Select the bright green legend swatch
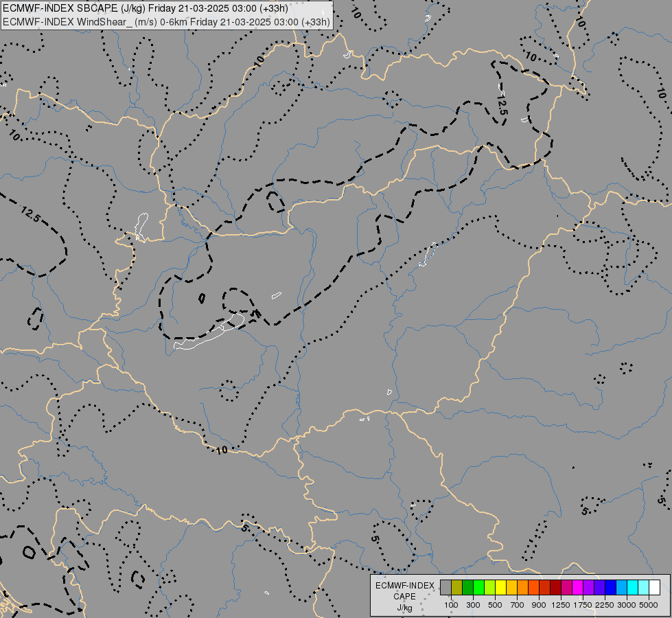 click(478, 587)
